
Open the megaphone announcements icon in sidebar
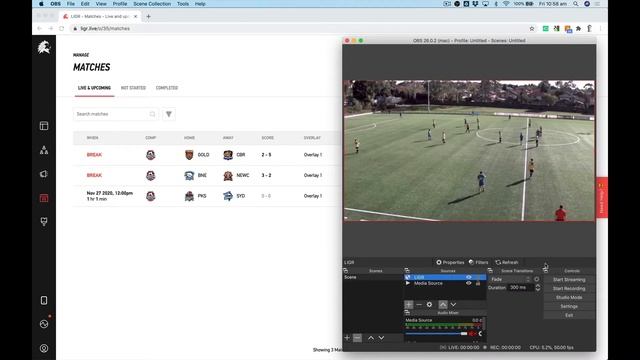point(44,174)
